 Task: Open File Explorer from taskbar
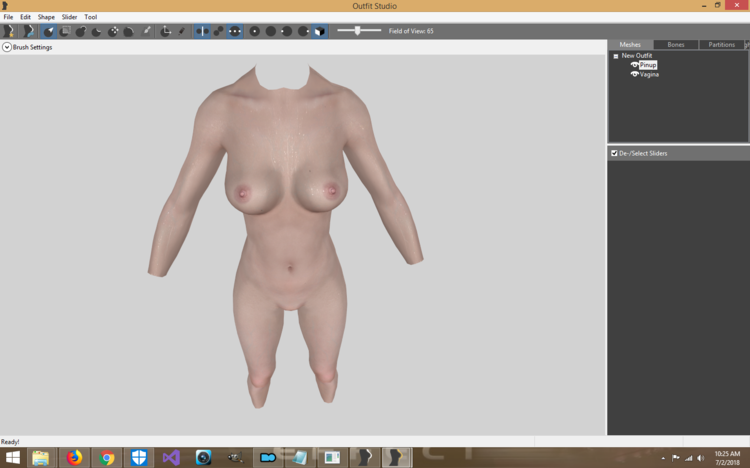pos(41,458)
